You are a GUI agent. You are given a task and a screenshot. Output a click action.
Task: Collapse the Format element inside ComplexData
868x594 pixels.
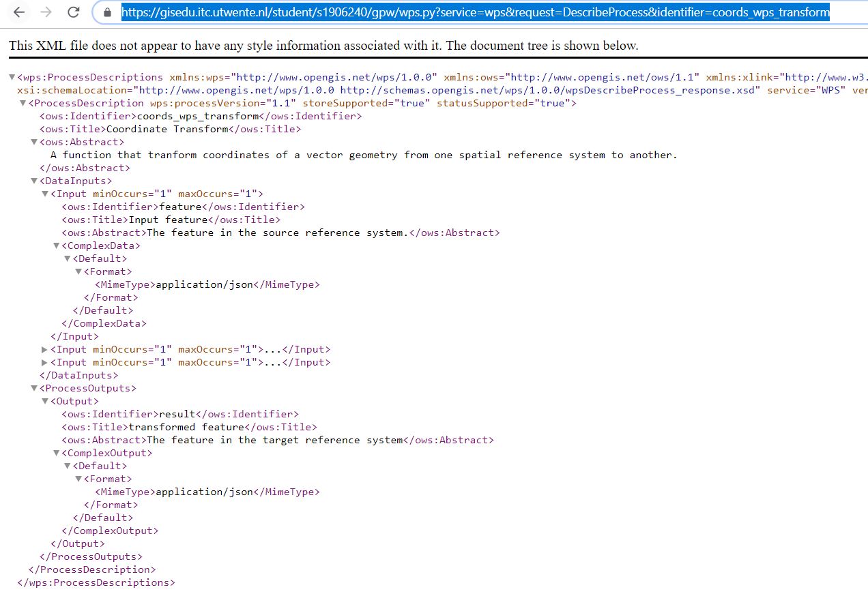pyautogui.click(x=78, y=271)
